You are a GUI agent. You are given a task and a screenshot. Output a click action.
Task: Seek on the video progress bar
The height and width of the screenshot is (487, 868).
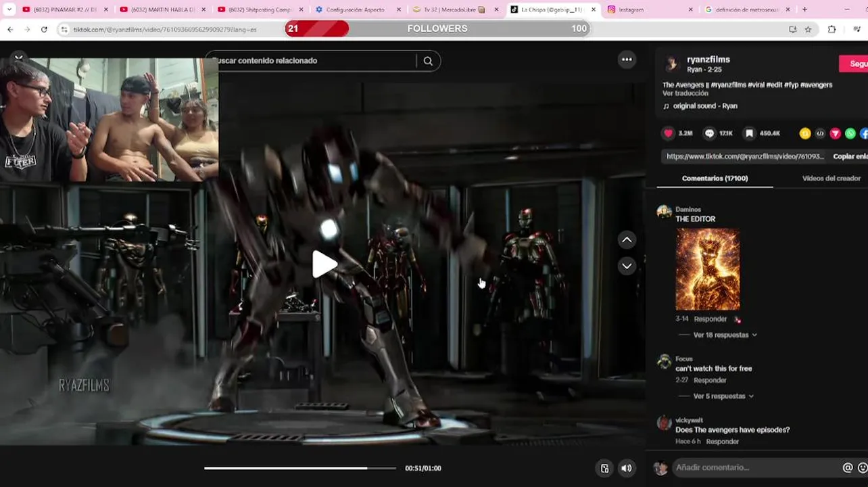click(300, 468)
